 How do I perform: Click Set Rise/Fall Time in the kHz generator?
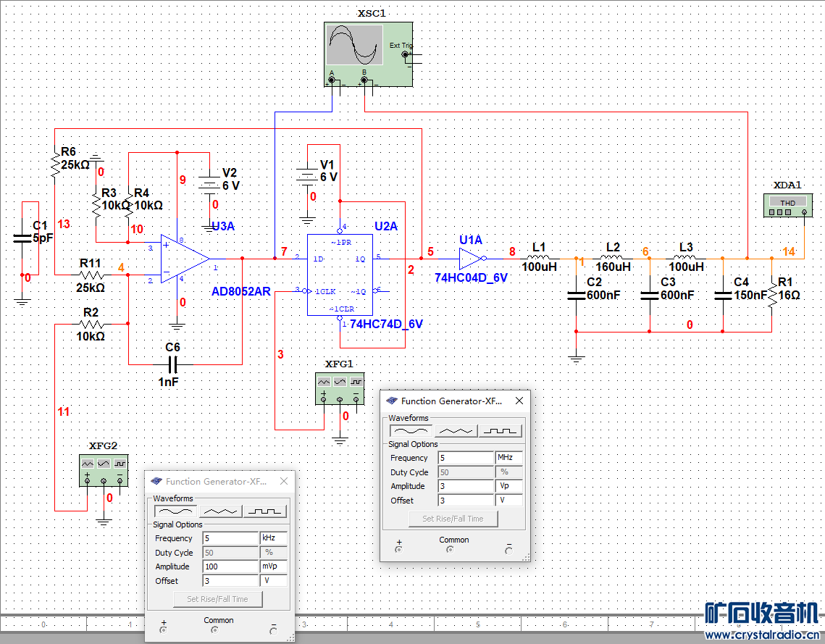click(x=218, y=599)
